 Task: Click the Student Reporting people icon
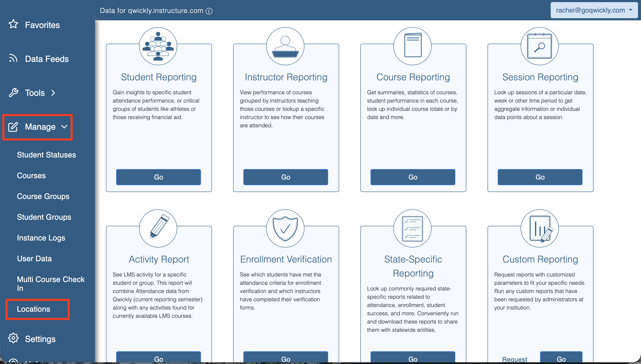pyautogui.click(x=158, y=46)
